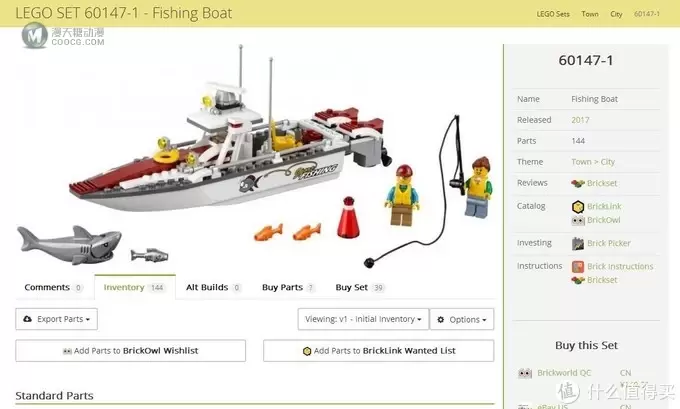Image resolution: width=680 pixels, height=409 pixels.
Task: Open Brickset reviews link
Action: 602,183
